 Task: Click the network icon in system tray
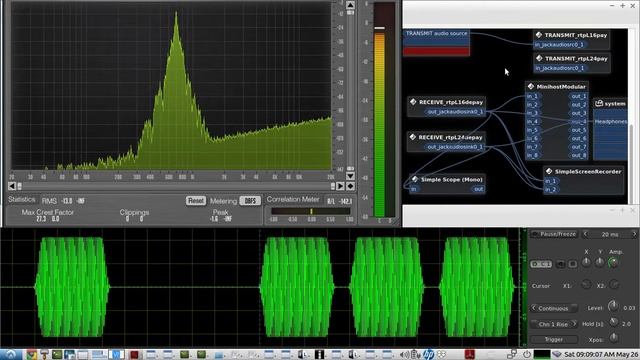coord(511,355)
